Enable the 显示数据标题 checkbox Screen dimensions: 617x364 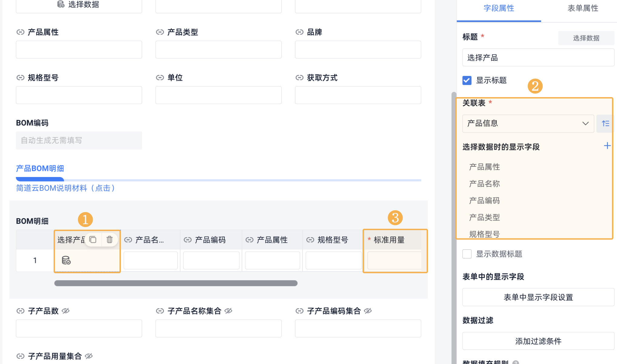[467, 254]
